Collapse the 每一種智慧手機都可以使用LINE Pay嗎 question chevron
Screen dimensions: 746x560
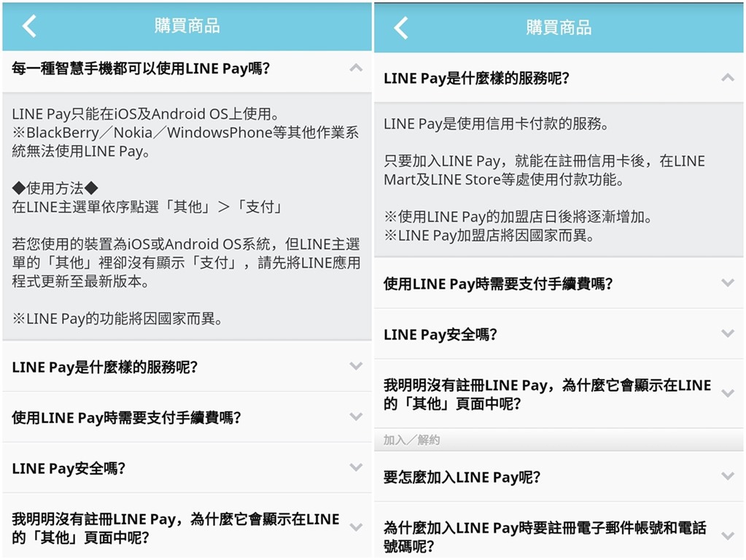(356, 68)
